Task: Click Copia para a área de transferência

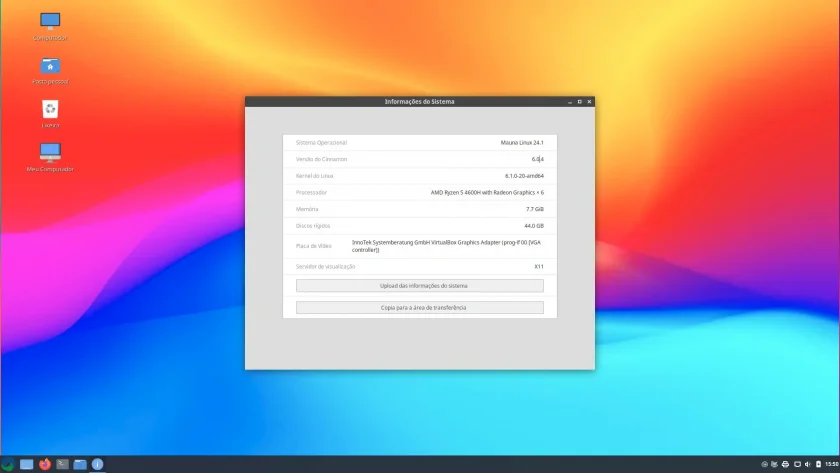Action: point(420,307)
